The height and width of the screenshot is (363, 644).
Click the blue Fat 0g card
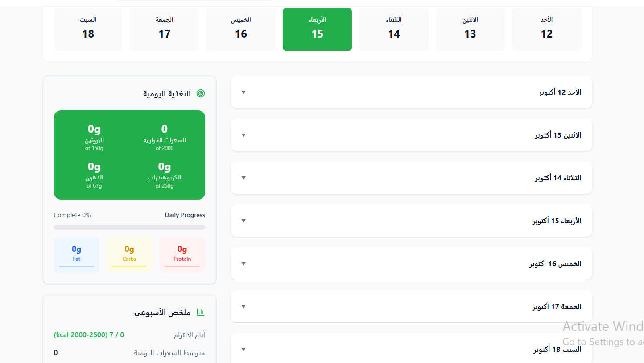(77, 255)
